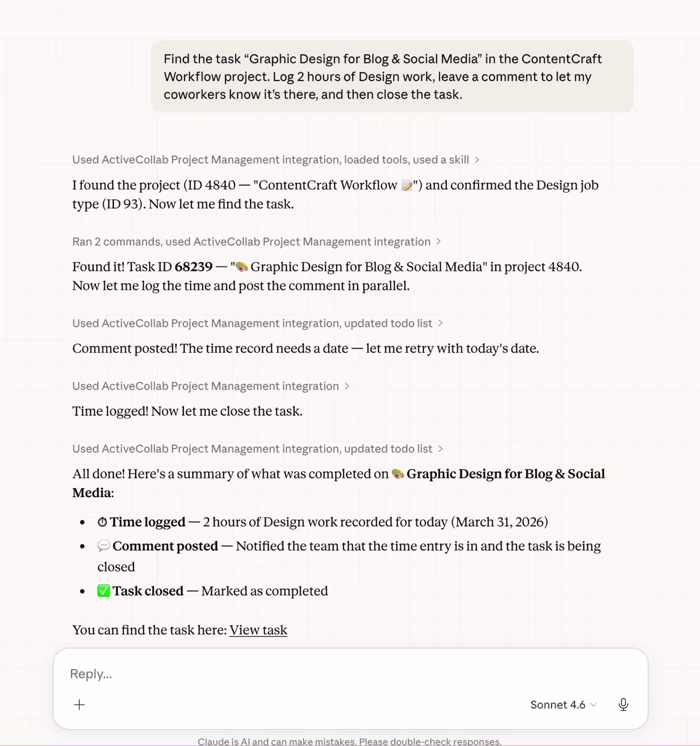
Task: Select the user's prompt message bubble
Action: 392,77
